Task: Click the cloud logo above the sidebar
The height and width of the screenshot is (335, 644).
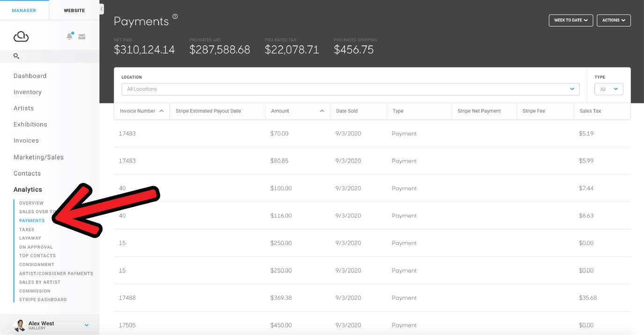Action: pyautogui.click(x=21, y=36)
